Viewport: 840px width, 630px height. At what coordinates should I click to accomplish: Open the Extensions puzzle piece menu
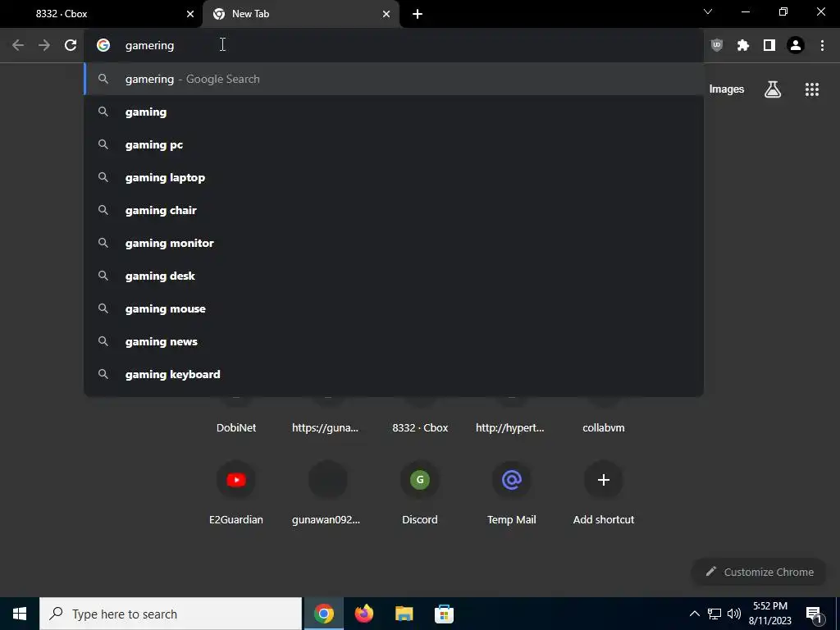tap(743, 46)
